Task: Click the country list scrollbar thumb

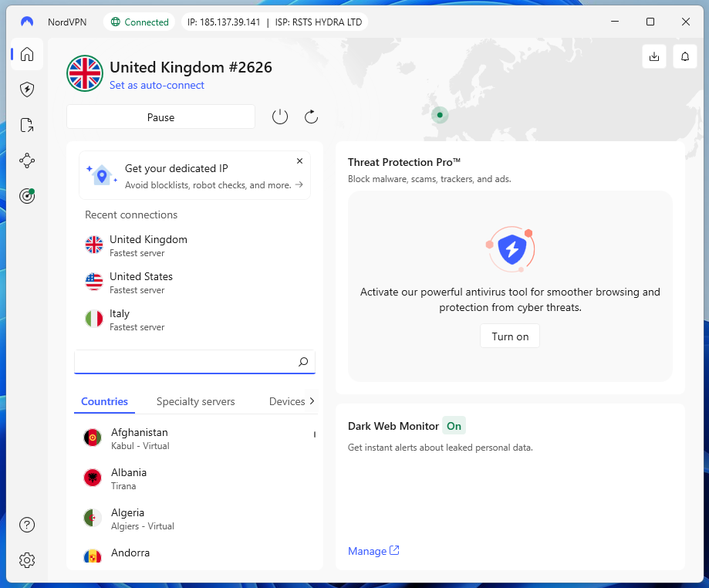Action: 315,434
